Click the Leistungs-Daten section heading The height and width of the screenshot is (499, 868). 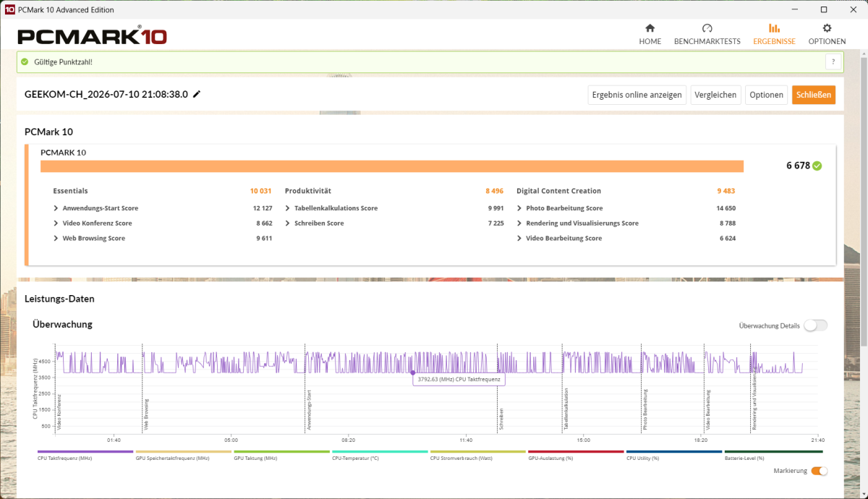(x=59, y=299)
